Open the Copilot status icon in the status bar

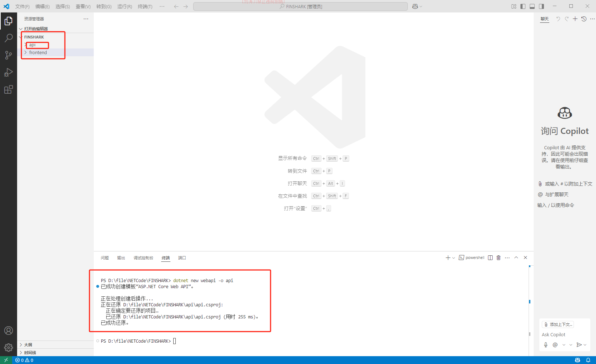pos(577,360)
